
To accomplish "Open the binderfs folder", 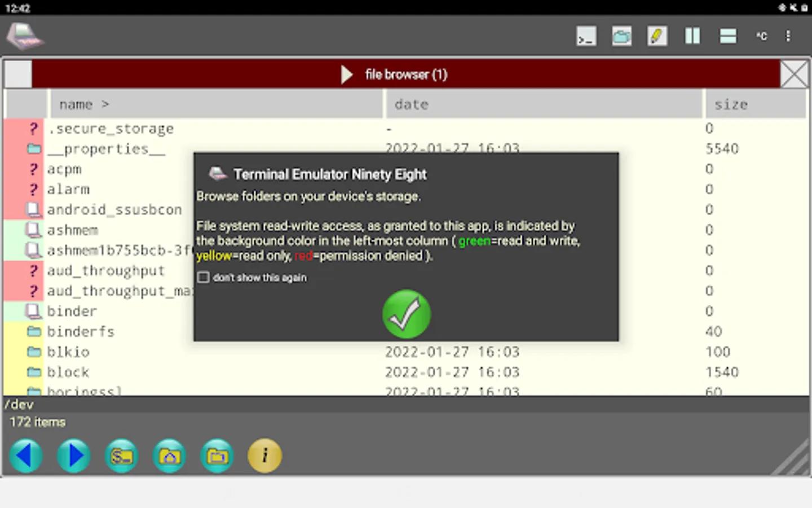I will point(81,331).
